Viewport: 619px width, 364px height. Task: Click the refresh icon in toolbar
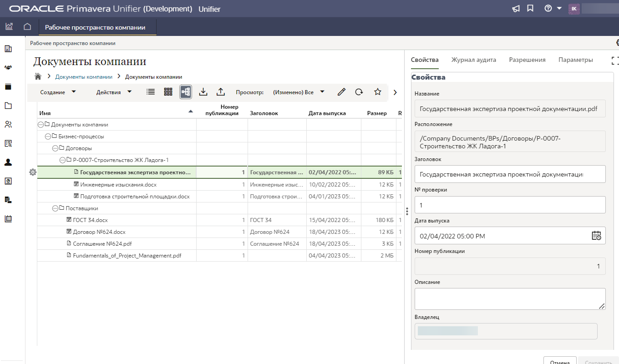(359, 92)
